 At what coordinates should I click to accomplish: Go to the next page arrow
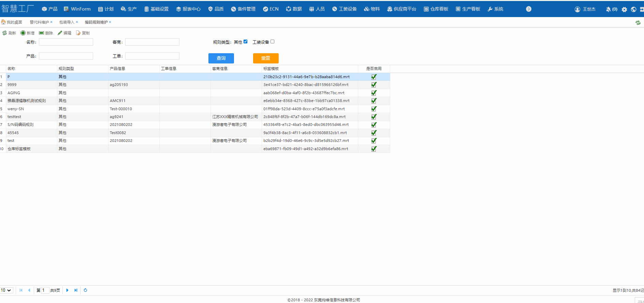[67, 290]
